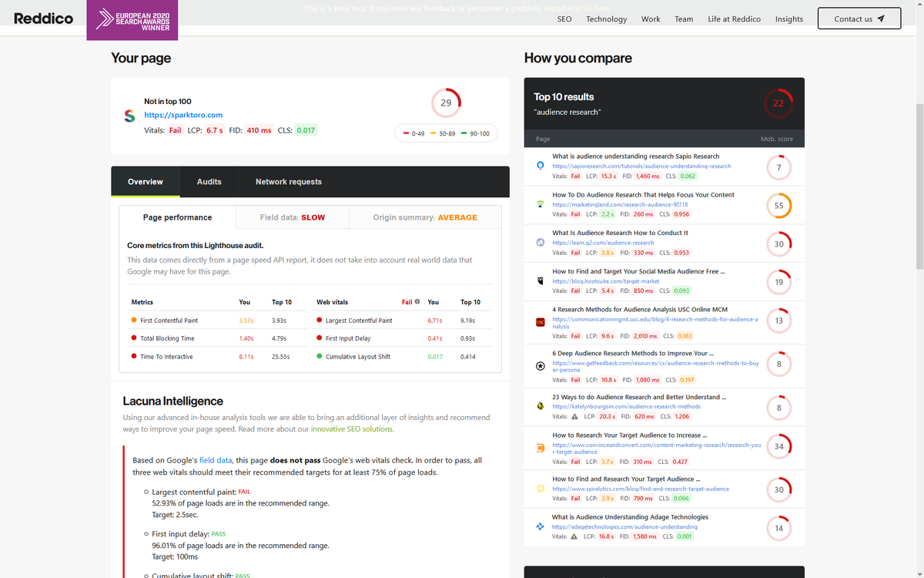
Task: Open the Life at Reddico menu
Action: click(x=734, y=19)
